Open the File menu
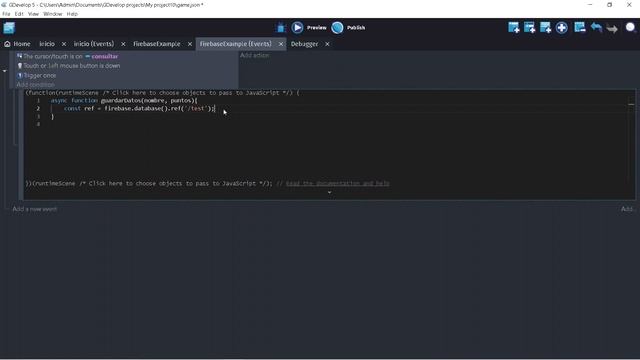Viewport: 640px width, 360px height. tap(6, 14)
